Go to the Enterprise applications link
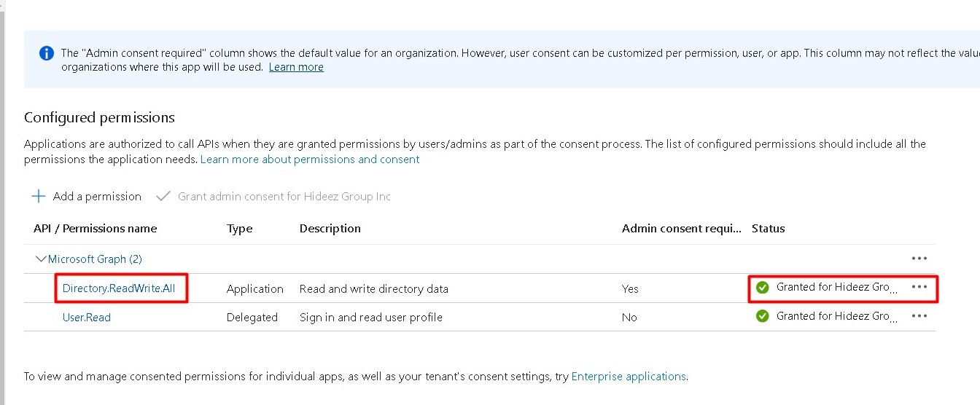 pyautogui.click(x=629, y=377)
